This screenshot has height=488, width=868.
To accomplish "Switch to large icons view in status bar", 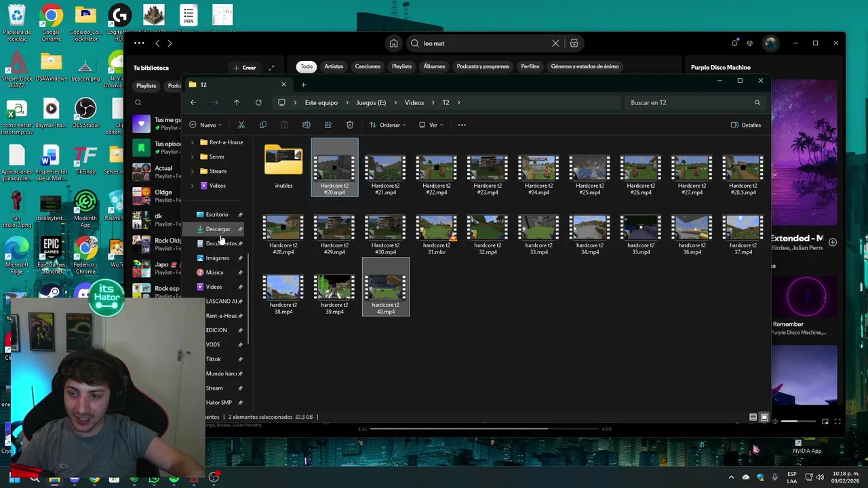I will point(764,418).
